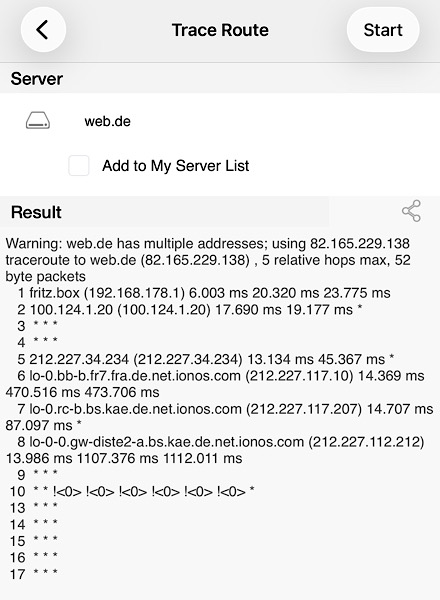Go back using the left chevron button
440x600 pixels.
point(43,30)
